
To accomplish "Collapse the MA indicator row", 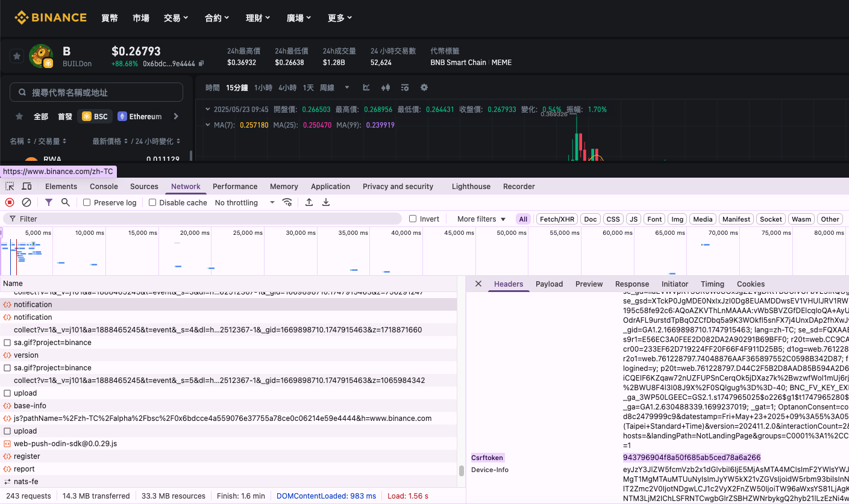I will pos(208,125).
